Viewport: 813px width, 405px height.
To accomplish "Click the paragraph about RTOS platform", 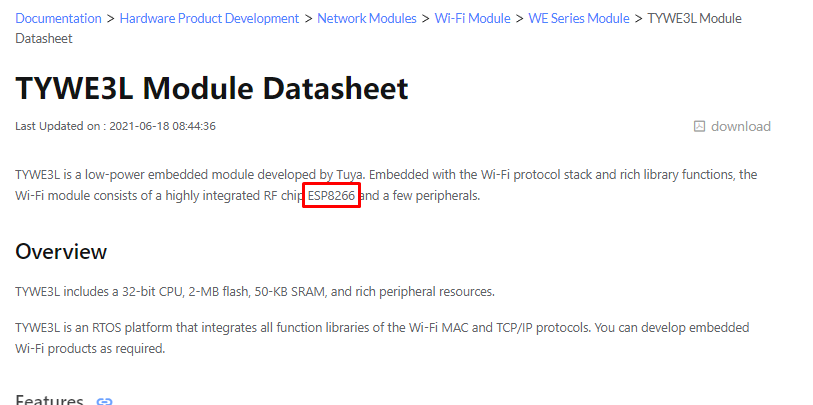I will tap(382, 338).
